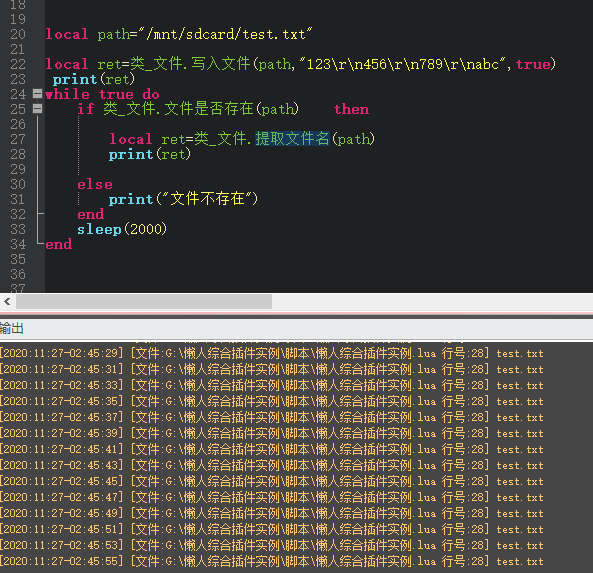The image size is (593, 573).
Task: Click the horizontal scrollbar left arrow
Action: pyautogui.click(x=7, y=301)
